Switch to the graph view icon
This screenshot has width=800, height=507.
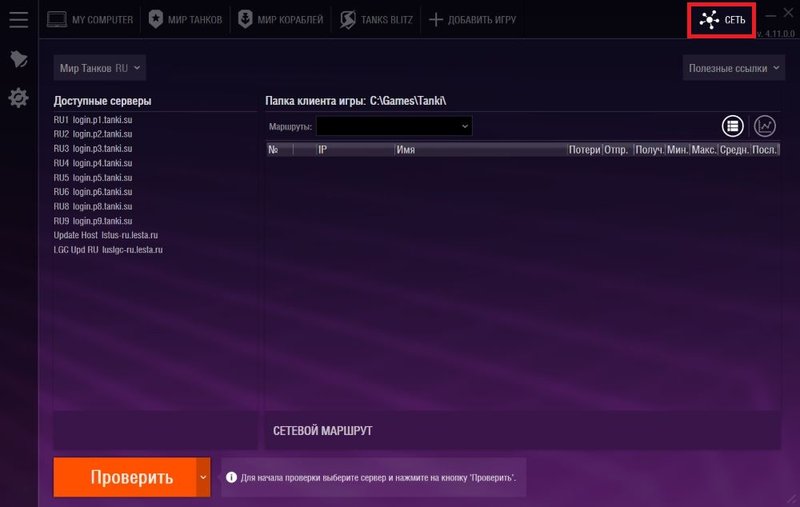pyautogui.click(x=765, y=126)
